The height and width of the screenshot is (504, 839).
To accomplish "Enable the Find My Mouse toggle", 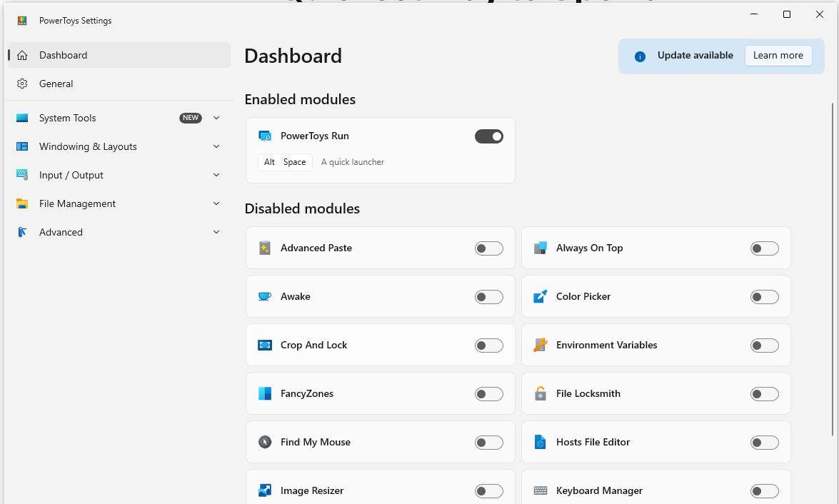I will pyautogui.click(x=489, y=443).
